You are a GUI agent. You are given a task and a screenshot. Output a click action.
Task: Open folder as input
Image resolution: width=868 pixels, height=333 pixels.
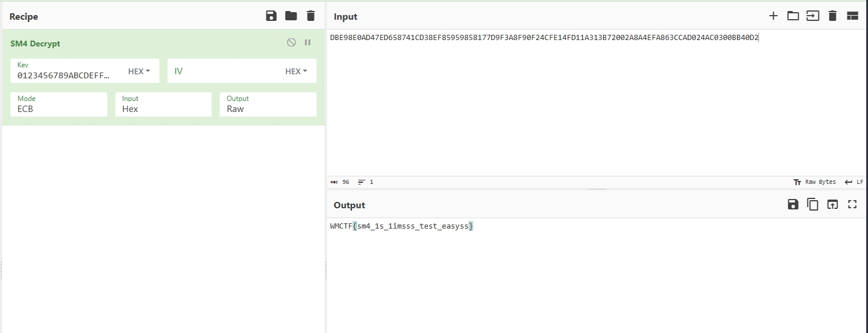click(793, 16)
